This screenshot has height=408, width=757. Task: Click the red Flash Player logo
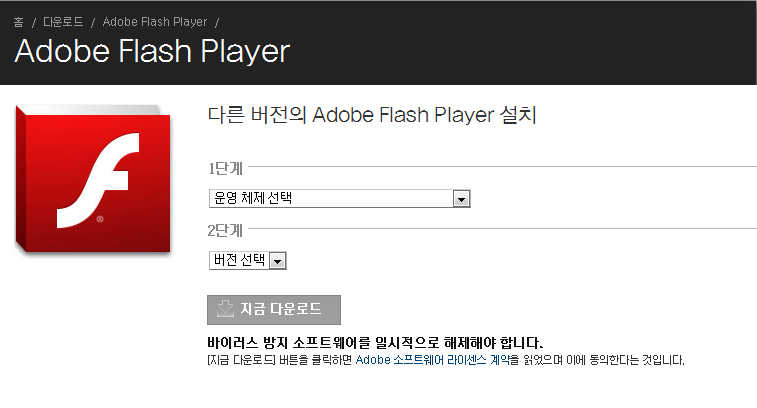93,179
